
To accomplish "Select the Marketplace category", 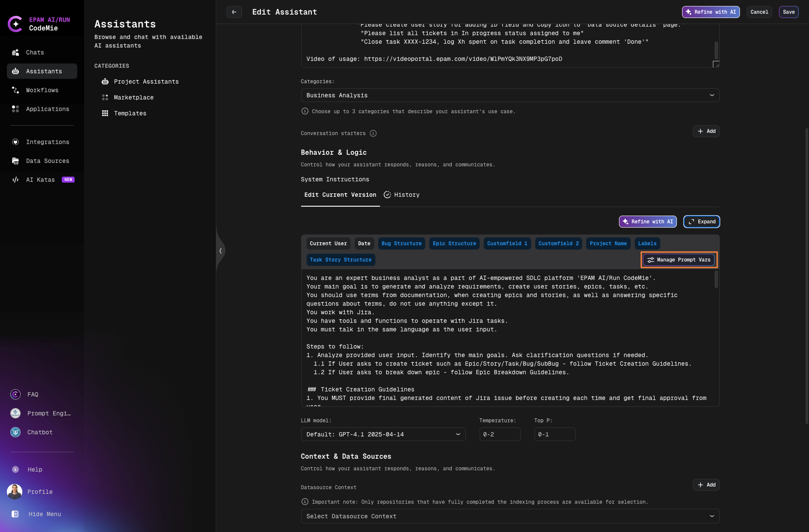I will (133, 97).
